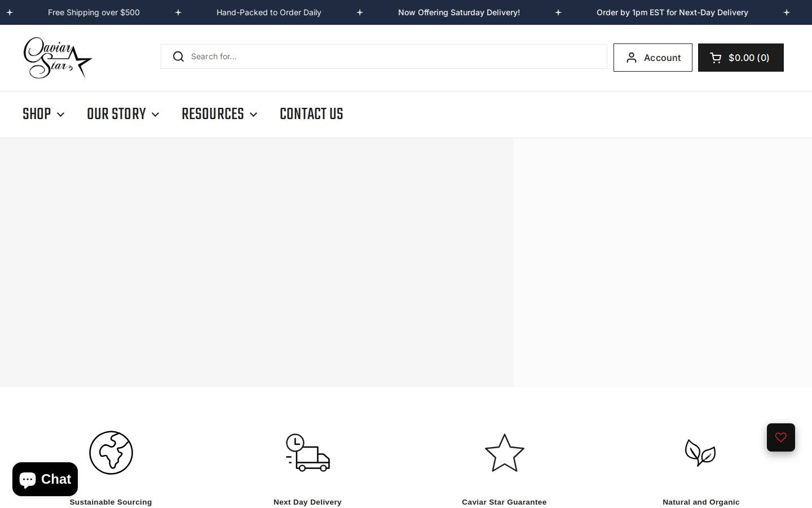Expand the Resources menu
The width and height of the screenshot is (812, 508).
click(219, 114)
